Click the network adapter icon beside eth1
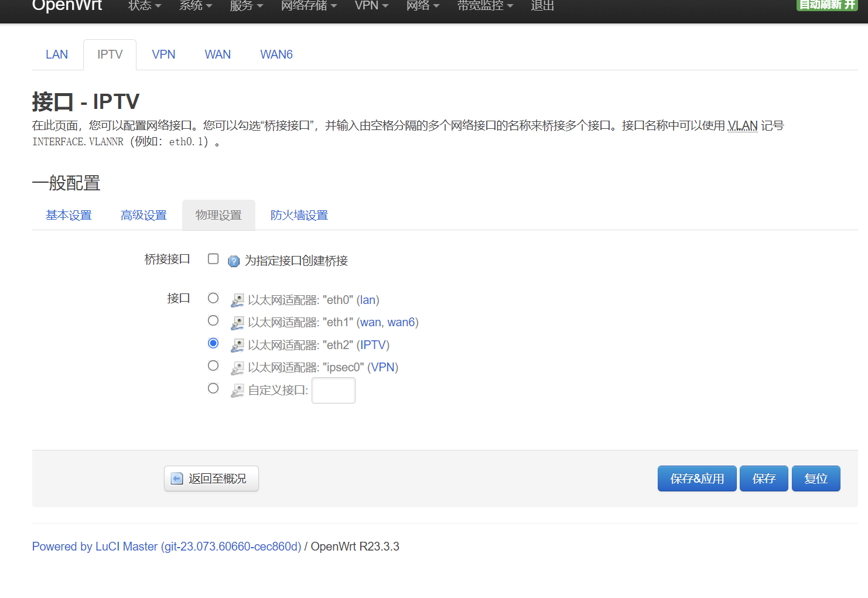 pyautogui.click(x=237, y=322)
